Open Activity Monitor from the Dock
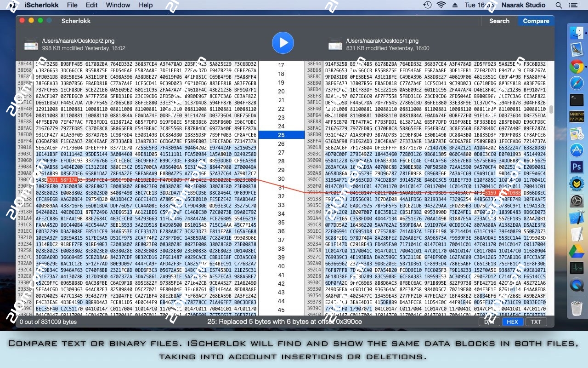Screen dimensions: 588x368 tap(577, 268)
